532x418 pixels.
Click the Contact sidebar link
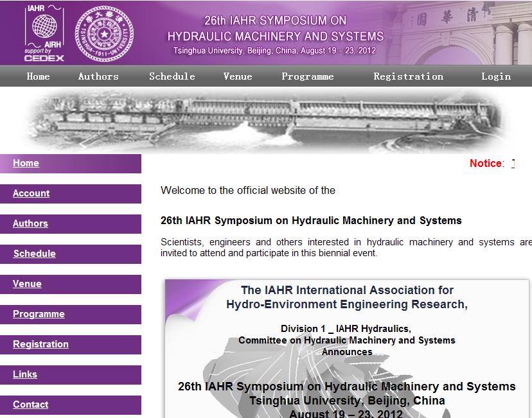coord(30,405)
